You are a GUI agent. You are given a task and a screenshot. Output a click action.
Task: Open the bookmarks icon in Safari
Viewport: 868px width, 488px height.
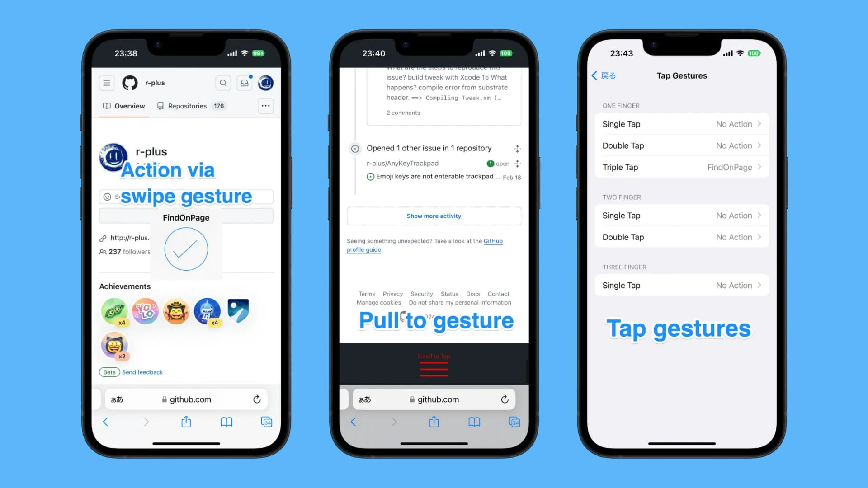tap(226, 422)
